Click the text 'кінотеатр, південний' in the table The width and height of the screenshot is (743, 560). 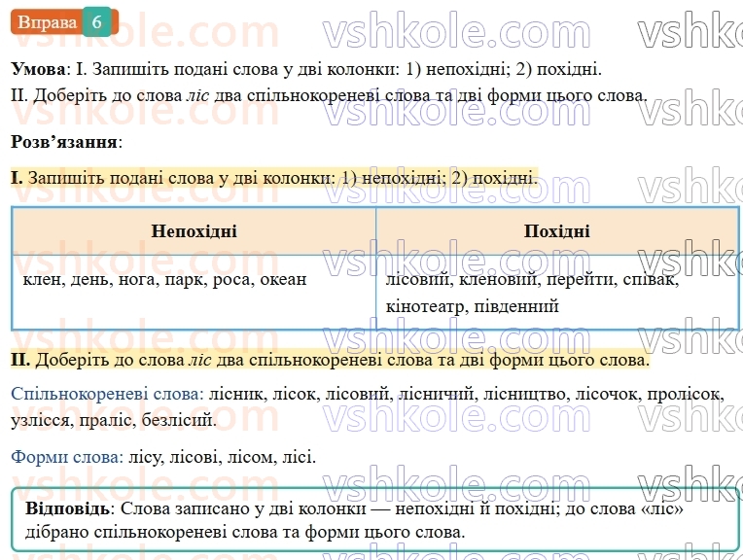473,306
